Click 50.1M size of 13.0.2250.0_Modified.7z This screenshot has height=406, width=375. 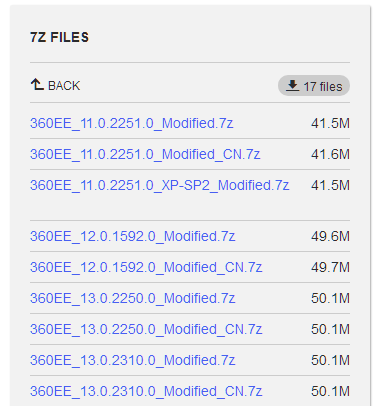(330, 298)
